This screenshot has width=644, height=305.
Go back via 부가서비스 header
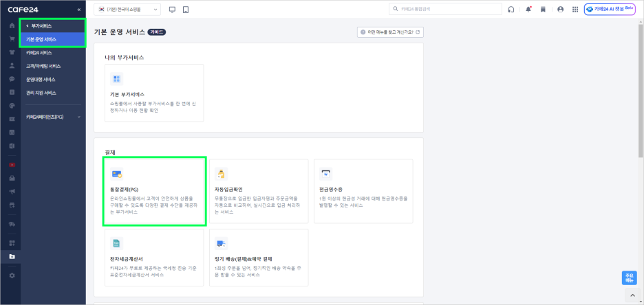(x=52, y=26)
